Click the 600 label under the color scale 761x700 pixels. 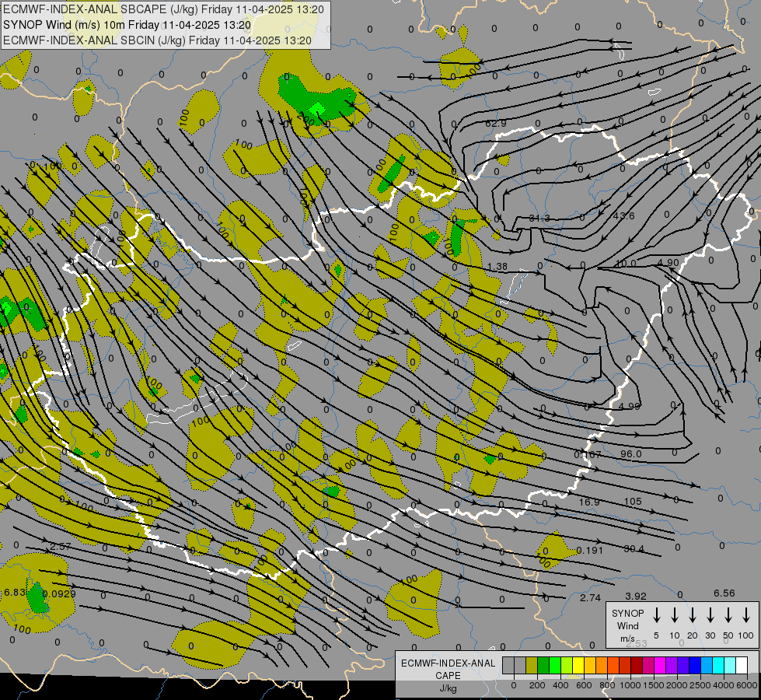point(584,685)
